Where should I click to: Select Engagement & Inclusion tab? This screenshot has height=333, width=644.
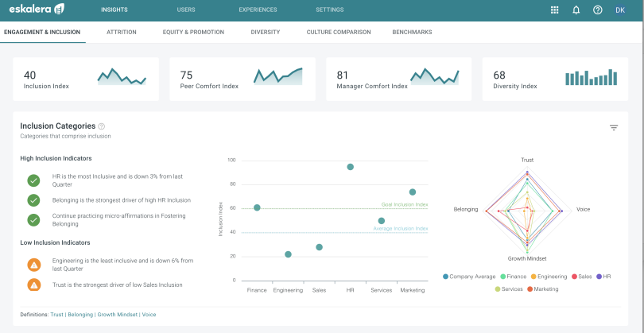coord(42,32)
